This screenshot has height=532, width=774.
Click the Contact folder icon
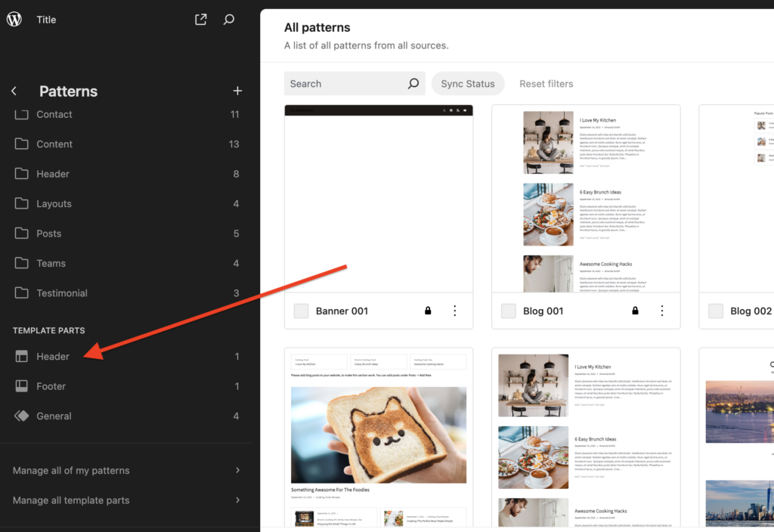tap(21, 115)
